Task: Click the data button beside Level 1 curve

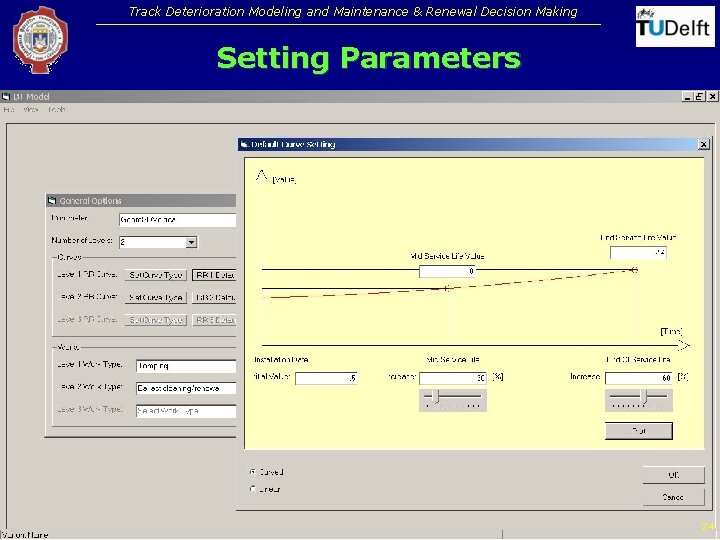Action: 214,275
